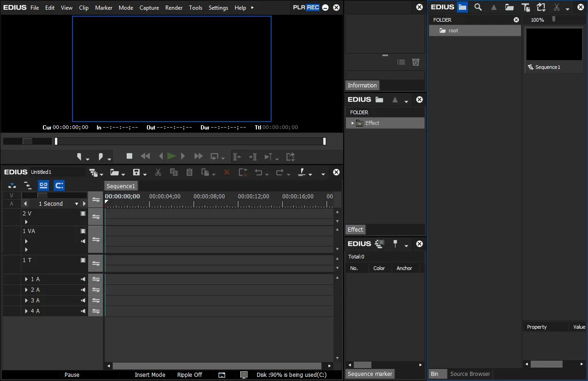The height and width of the screenshot is (381, 588).
Task: Mute the 1 A audio track
Action: click(x=83, y=279)
